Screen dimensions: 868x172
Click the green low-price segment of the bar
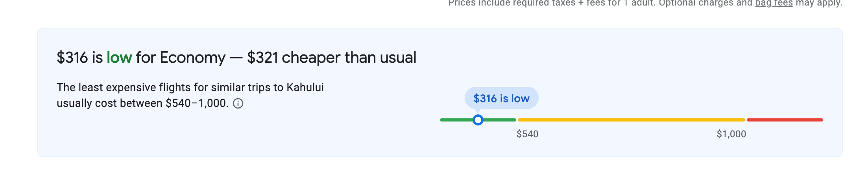tap(456, 120)
